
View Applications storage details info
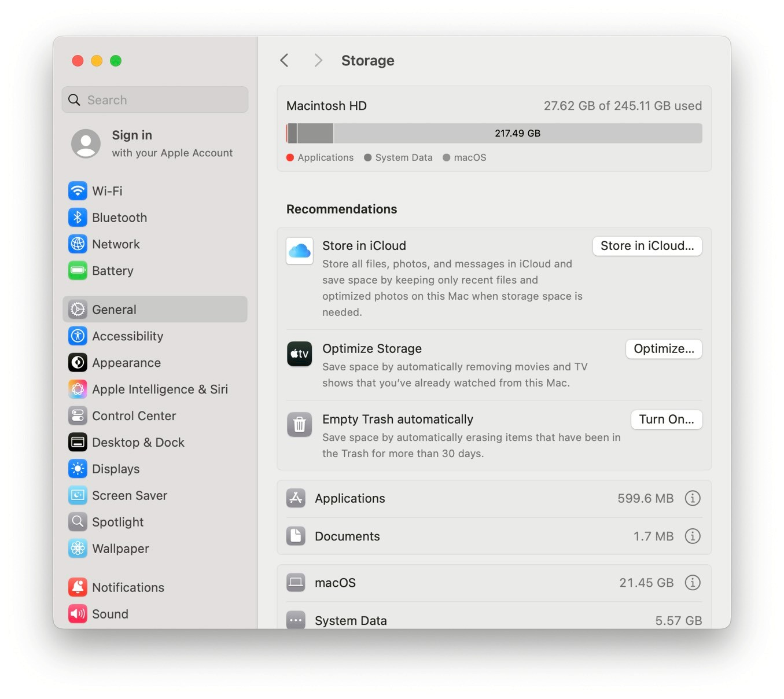693,498
